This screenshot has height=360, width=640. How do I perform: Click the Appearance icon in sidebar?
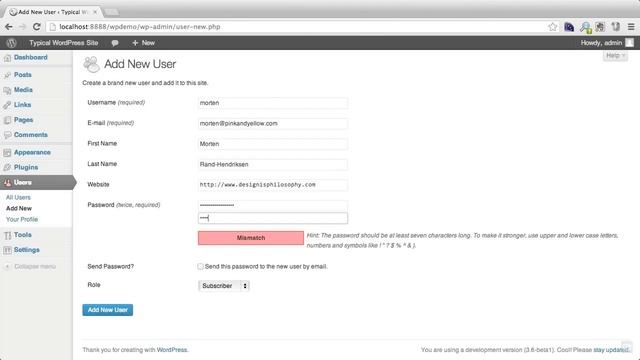tap(7, 153)
